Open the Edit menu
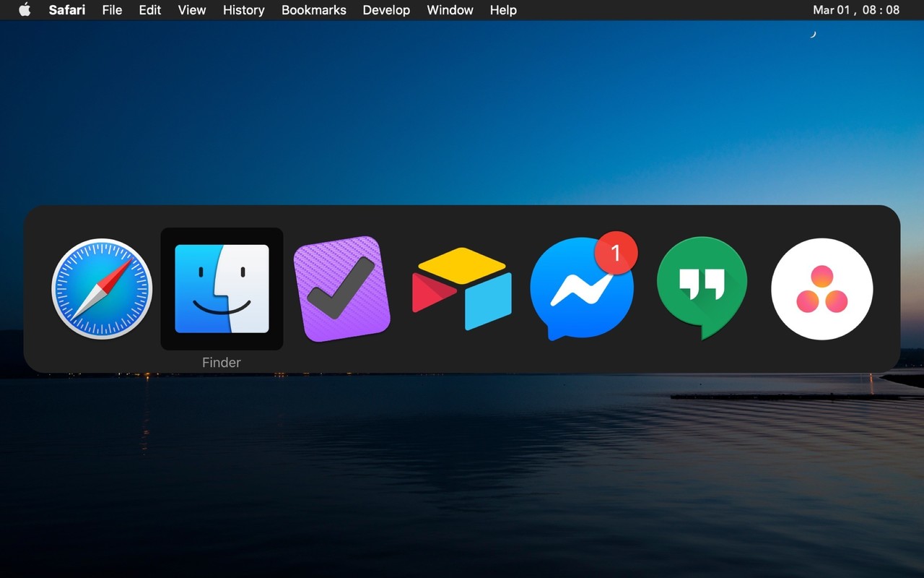The image size is (924, 578). click(150, 10)
